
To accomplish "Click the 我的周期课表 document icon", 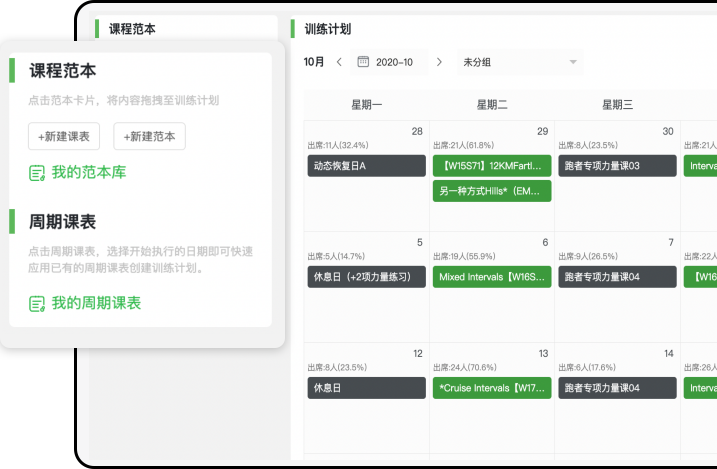I will point(37,303).
